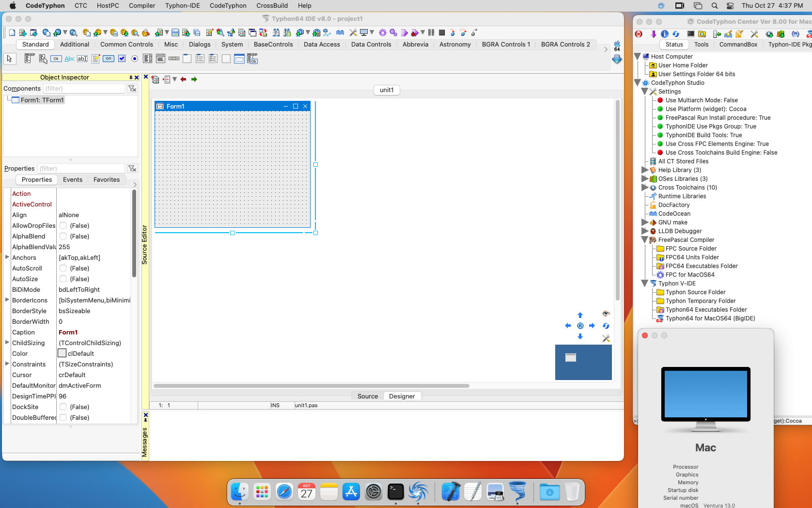
Task: Click the Components filter input field
Action: point(84,88)
